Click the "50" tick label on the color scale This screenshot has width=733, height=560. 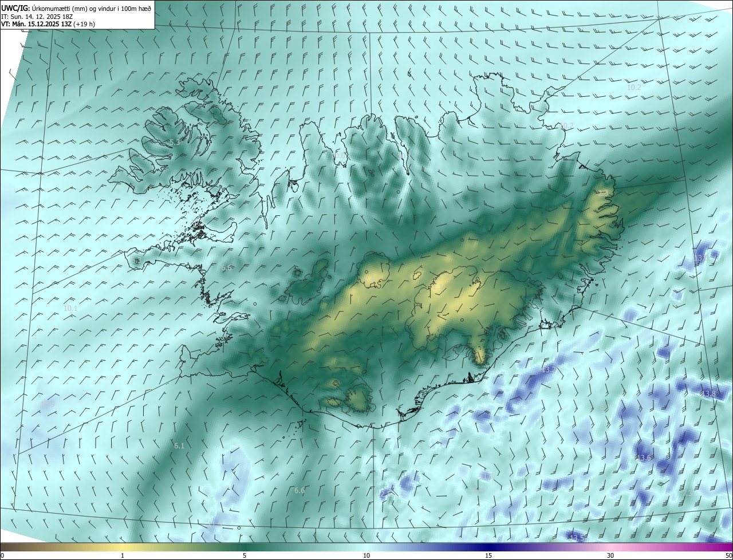(728, 555)
